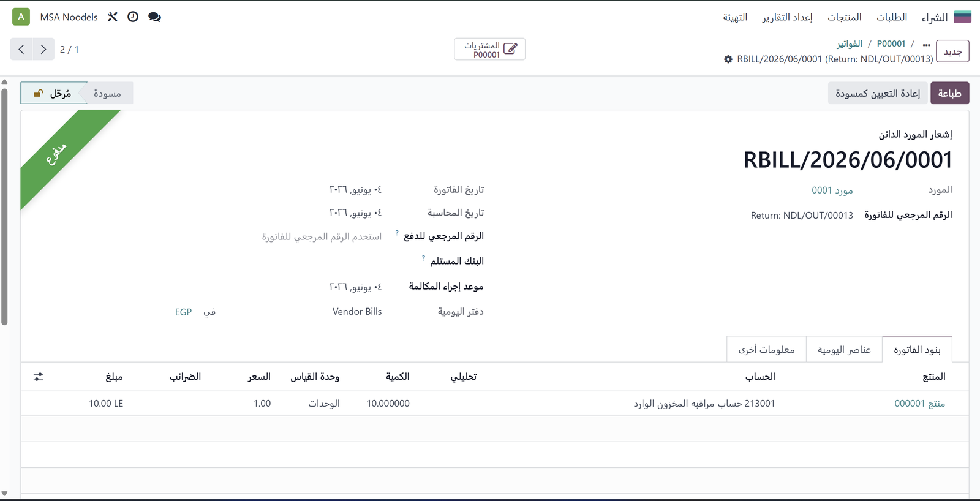
Task: Click the help mark beside الرقم المرجعي للدفع
Action: (x=397, y=233)
